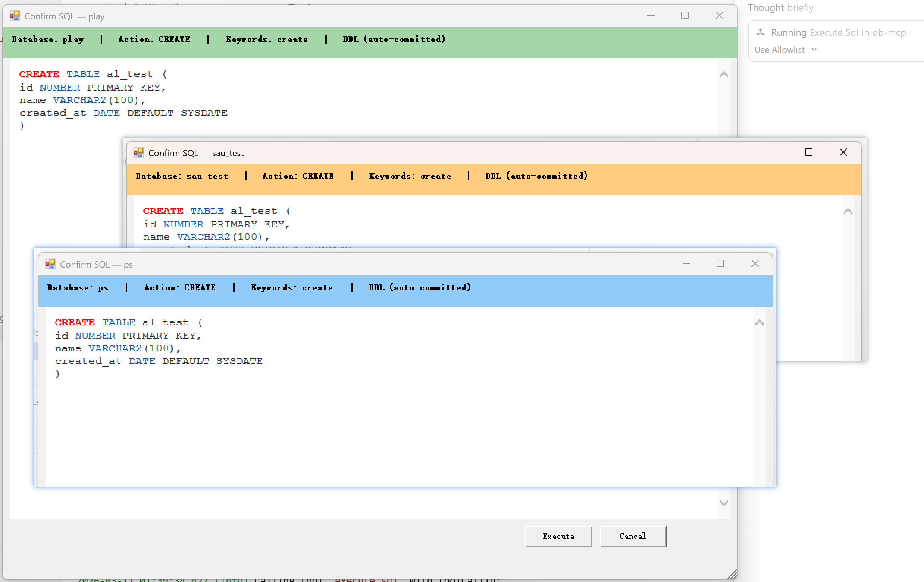Close the Confirm SQL — ps dialog
924x582 pixels.
pos(755,264)
